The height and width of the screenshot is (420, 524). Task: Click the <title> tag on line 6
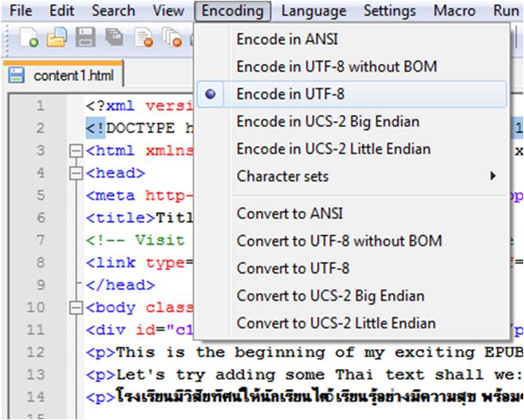coord(120,218)
